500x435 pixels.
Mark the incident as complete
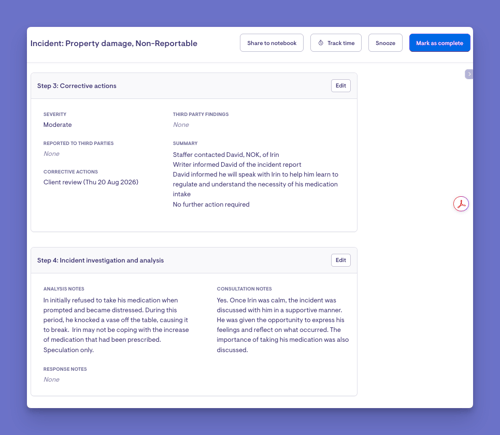(x=439, y=43)
